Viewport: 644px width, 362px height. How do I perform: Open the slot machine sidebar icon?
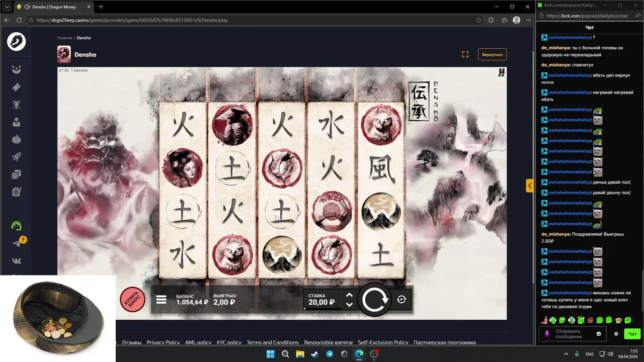click(17, 192)
